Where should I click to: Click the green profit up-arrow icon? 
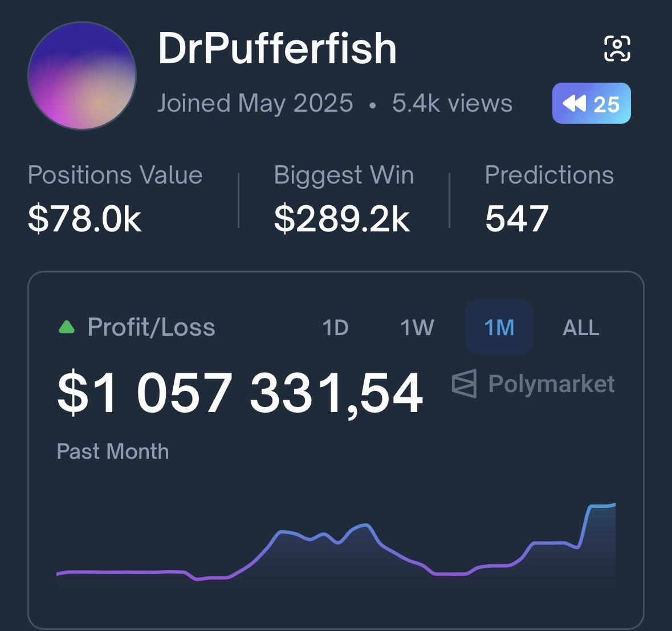click(x=67, y=327)
